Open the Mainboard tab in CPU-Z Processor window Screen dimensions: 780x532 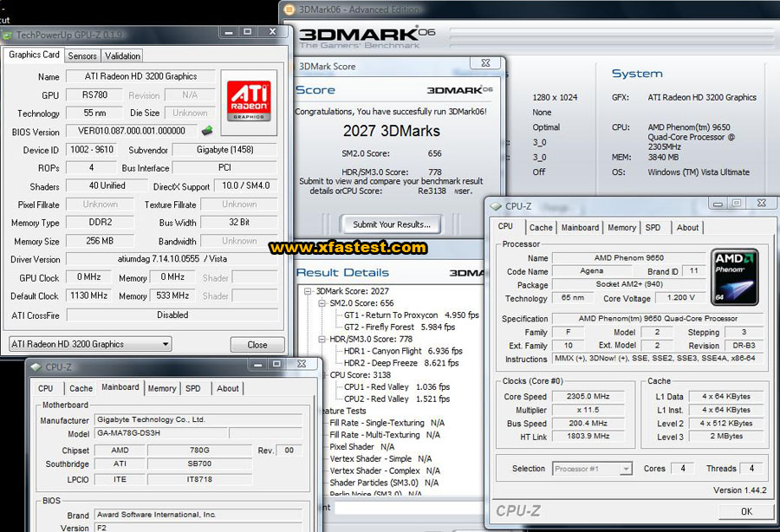click(x=580, y=227)
